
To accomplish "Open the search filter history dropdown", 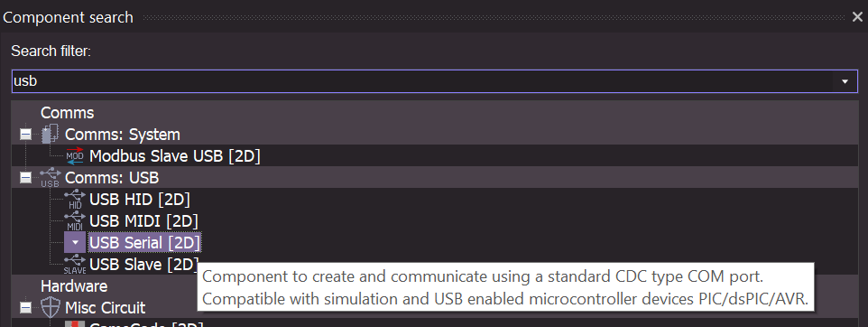I will (x=845, y=81).
